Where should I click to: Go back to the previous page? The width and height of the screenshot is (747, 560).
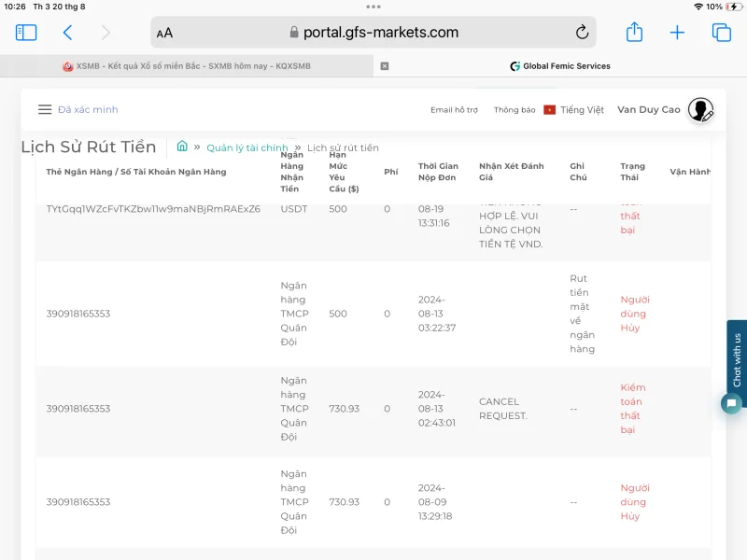[x=67, y=33]
